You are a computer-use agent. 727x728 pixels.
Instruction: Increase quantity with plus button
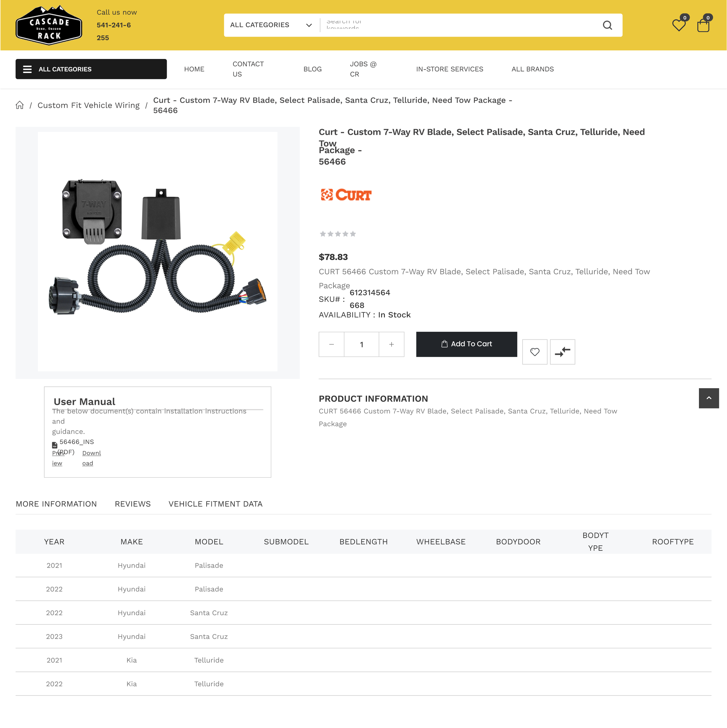[x=391, y=344]
